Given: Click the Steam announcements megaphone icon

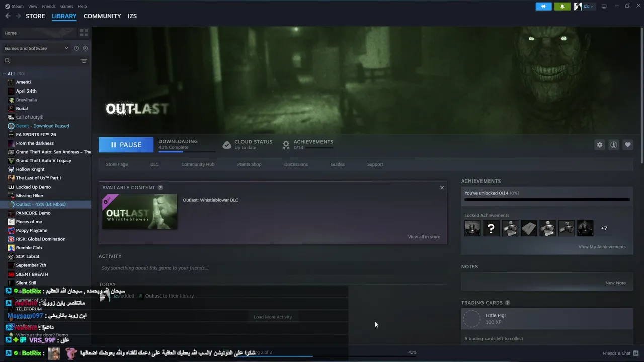Looking at the screenshot, I should click(x=543, y=7).
